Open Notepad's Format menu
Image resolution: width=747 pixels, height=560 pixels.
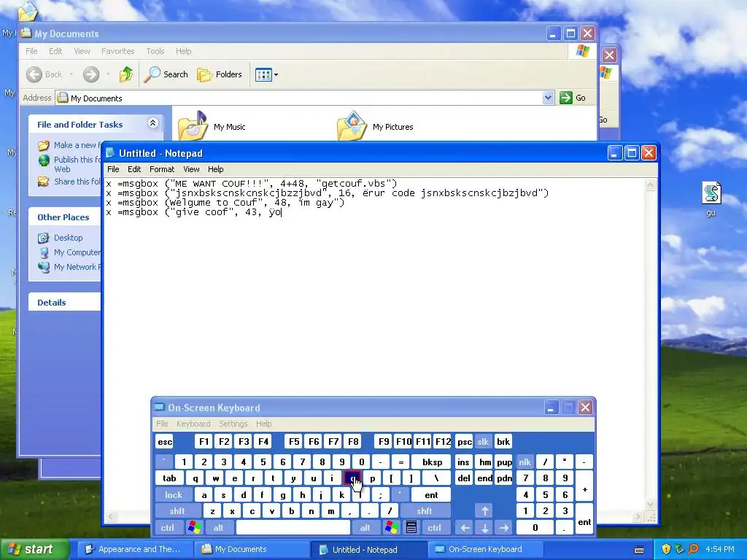pos(162,169)
